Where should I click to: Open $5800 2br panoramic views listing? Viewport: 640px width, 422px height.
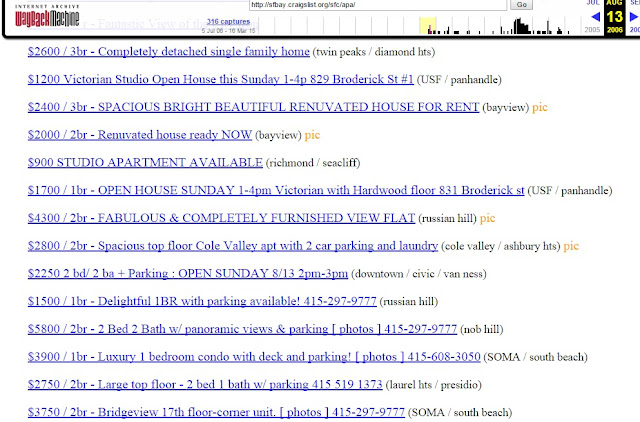coord(242,329)
